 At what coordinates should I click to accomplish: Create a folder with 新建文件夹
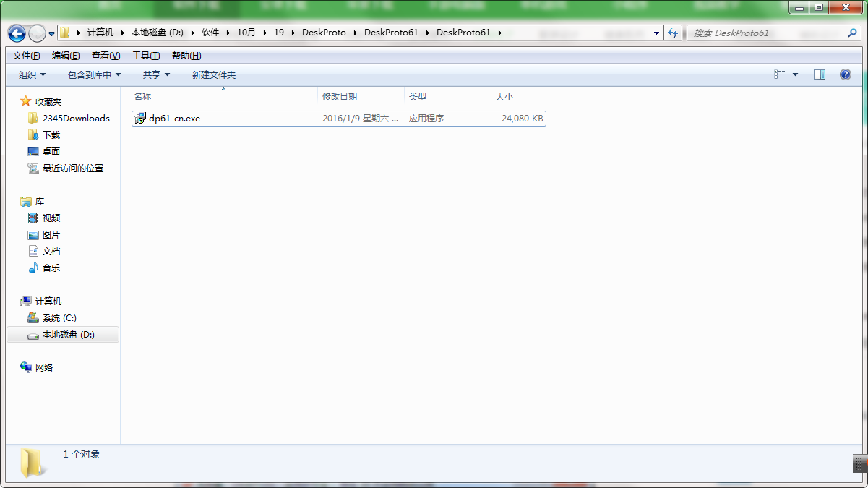pyautogui.click(x=212, y=74)
